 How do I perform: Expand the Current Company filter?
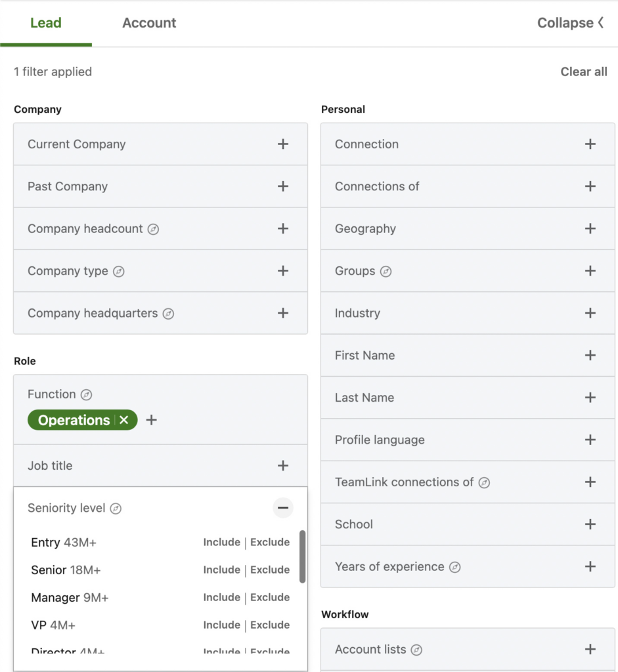tap(283, 144)
